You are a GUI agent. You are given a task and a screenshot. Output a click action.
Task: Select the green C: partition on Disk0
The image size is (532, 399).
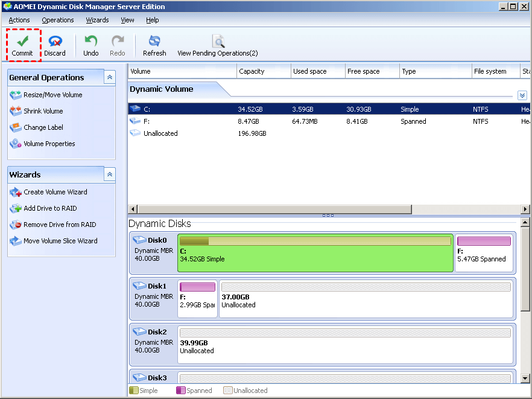tap(315, 255)
